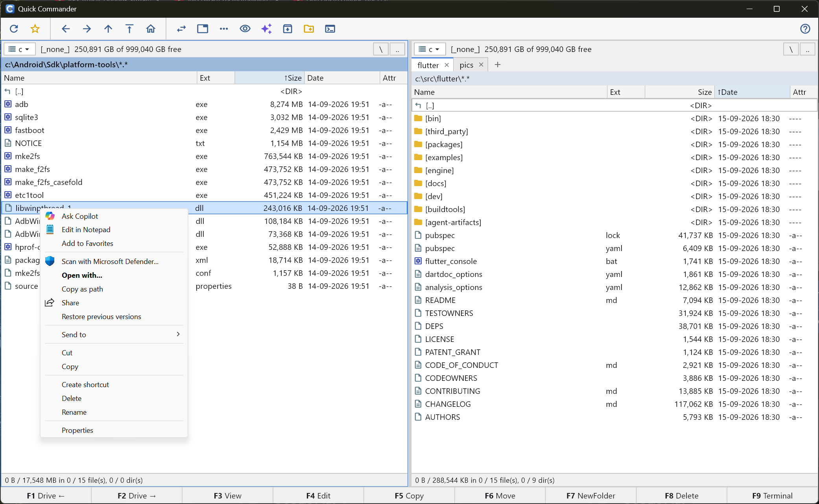This screenshot has width=819, height=504.
Task: Select Share in context menu
Action: [114, 303]
